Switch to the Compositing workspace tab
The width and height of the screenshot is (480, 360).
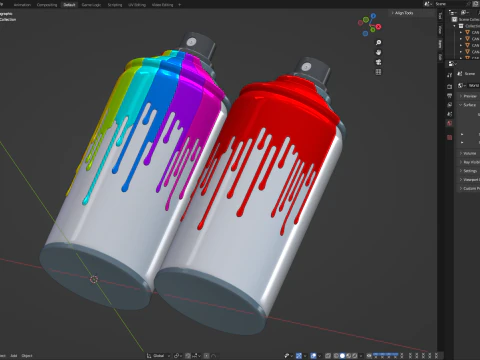coord(47,5)
